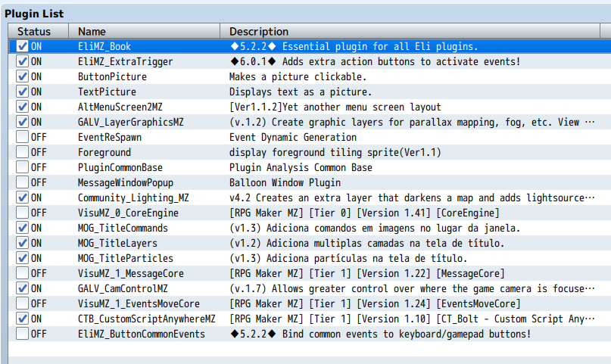
Task: Select GALV_LayerGraphicsMZ plugin name
Action: (130, 123)
